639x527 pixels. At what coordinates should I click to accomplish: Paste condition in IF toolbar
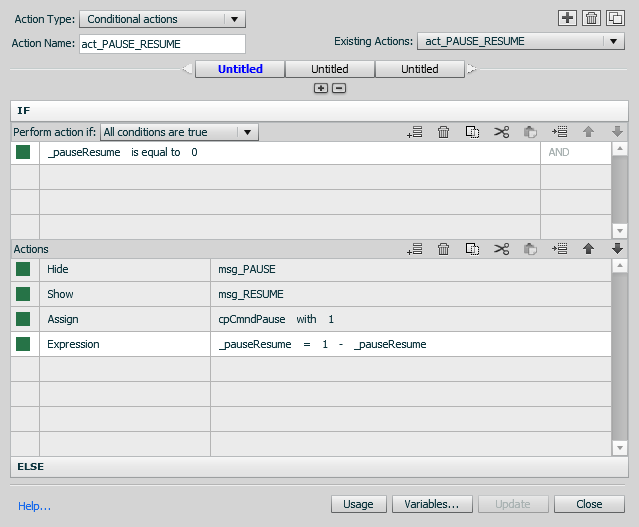[530, 132]
